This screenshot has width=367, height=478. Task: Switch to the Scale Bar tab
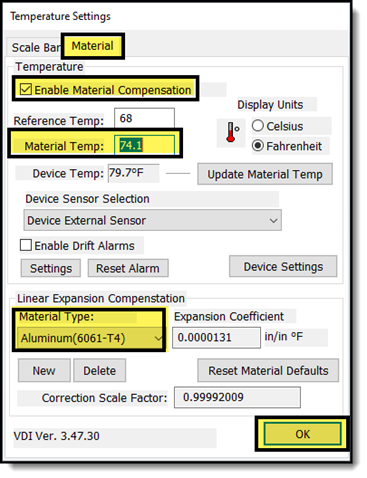(36, 47)
